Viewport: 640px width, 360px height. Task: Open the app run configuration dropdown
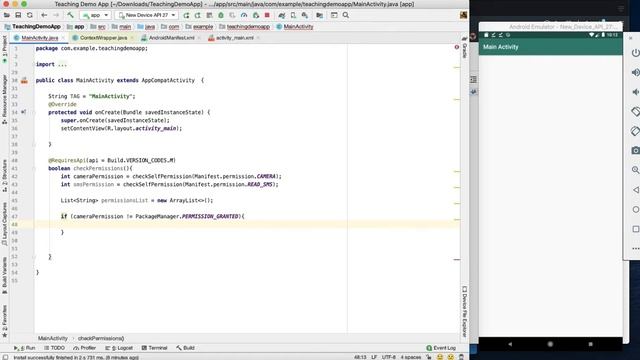[x=96, y=15]
